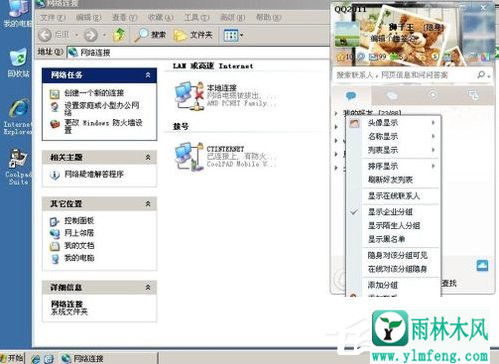Open the Recycle Bin desktop icon

pyautogui.click(x=18, y=63)
